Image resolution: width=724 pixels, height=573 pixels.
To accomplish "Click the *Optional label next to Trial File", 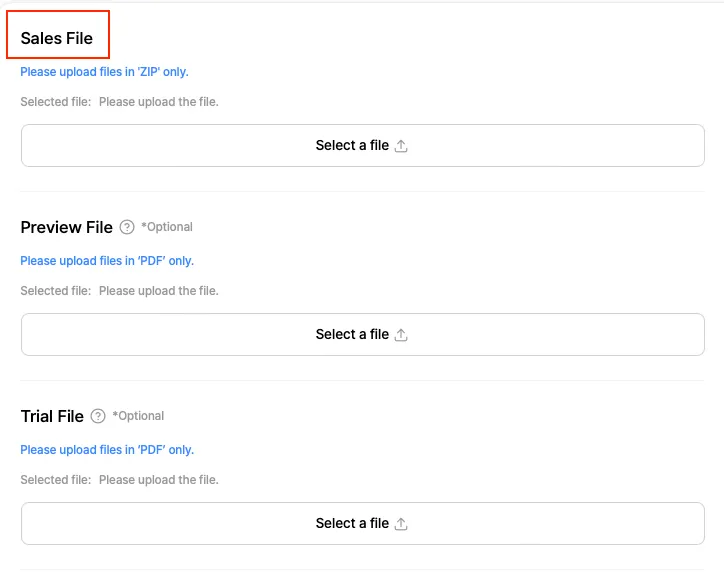I will coord(138,416).
